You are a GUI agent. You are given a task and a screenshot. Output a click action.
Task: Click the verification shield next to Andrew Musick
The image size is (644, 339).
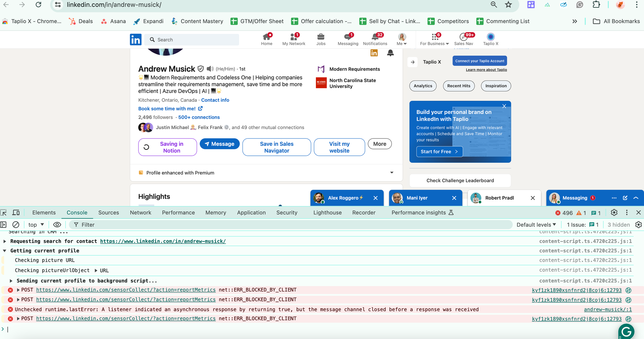pos(201,69)
